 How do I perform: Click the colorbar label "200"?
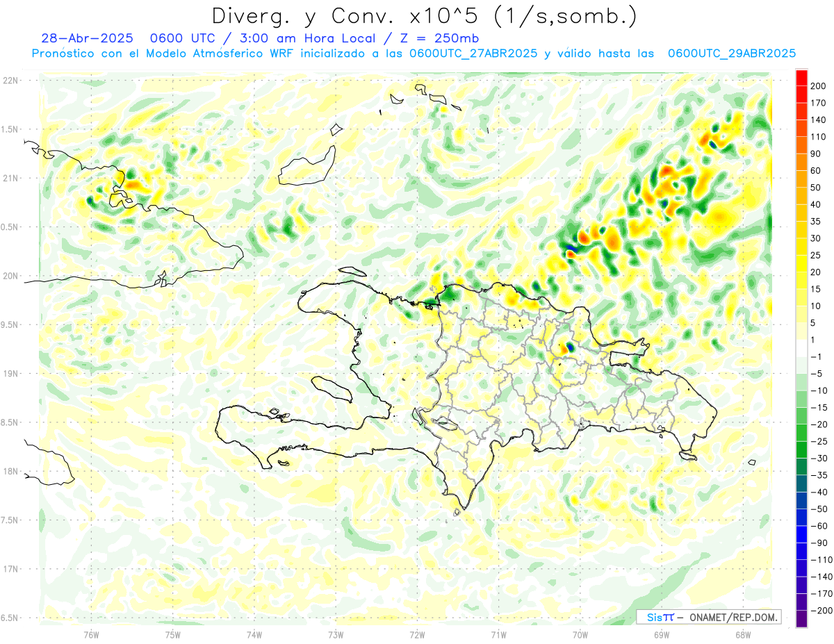coord(819,85)
